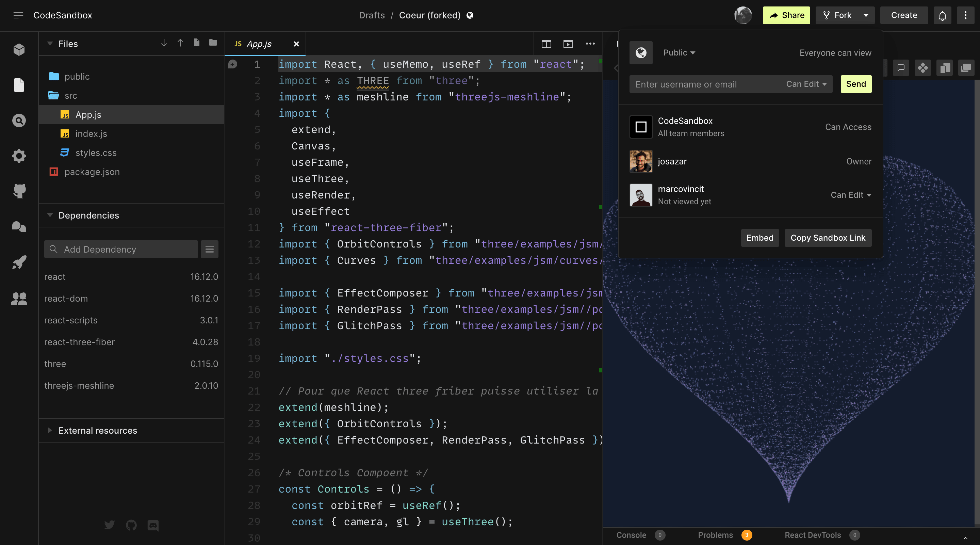Click the Embed button
Image resolution: width=980 pixels, height=545 pixels.
759,238
